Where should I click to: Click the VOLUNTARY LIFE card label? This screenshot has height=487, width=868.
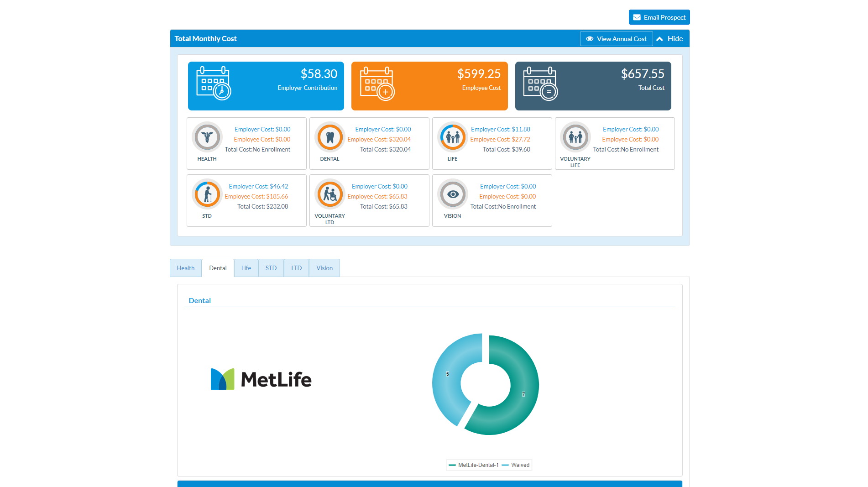(575, 162)
